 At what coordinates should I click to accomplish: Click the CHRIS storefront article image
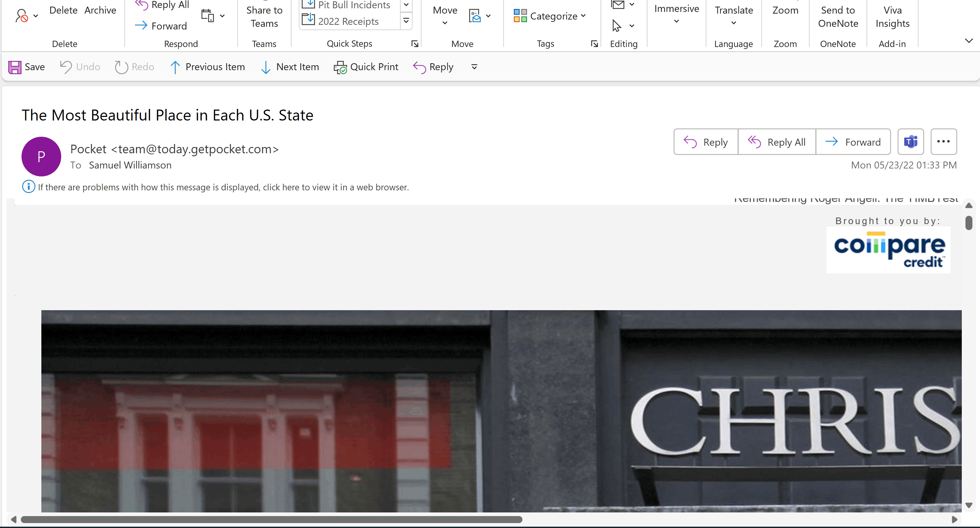coord(501,411)
